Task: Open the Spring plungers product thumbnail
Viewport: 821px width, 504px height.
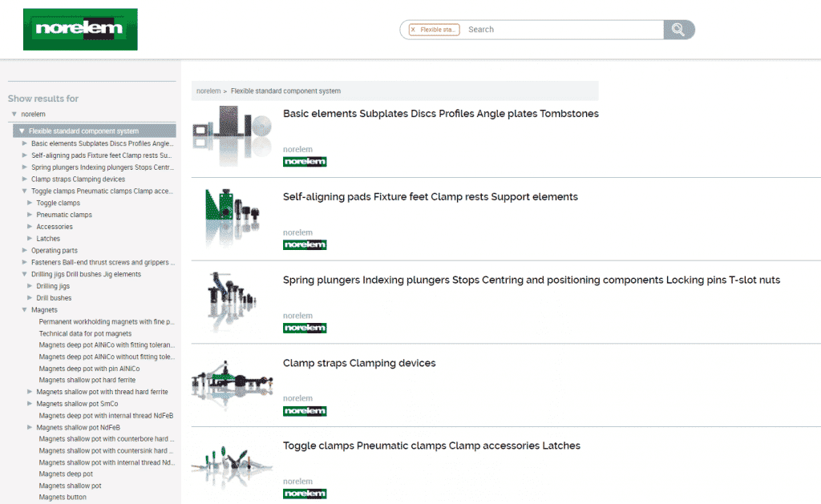Action: (233, 301)
